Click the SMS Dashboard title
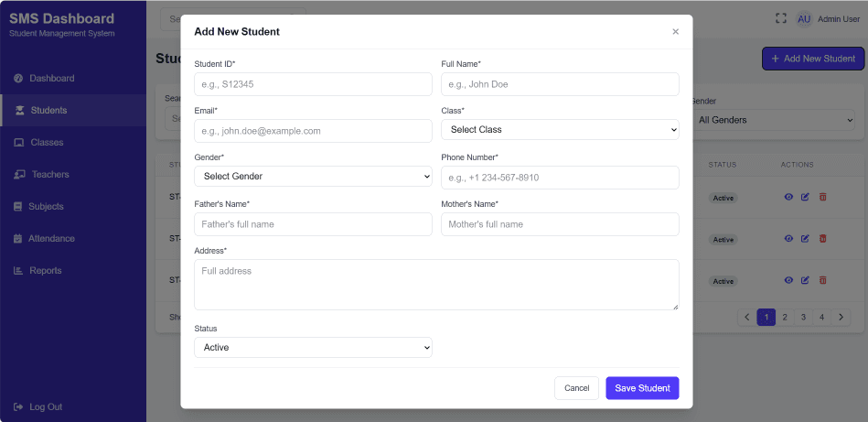Viewport: 868px width, 422px height. 61,18
